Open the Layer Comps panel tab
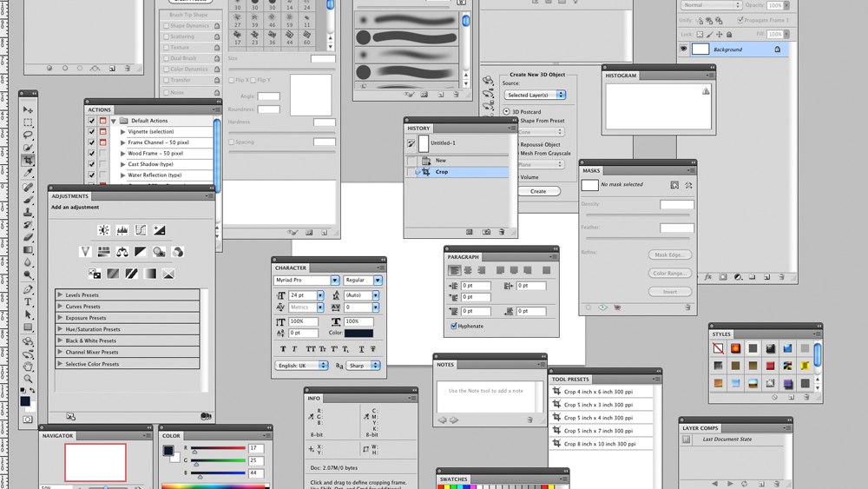This screenshot has height=489, width=868. coord(700,428)
